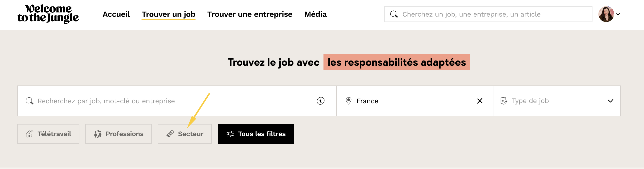This screenshot has width=644, height=169.
Task: Click the Welcome to the Jungle logo
Action: (x=48, y=14)
